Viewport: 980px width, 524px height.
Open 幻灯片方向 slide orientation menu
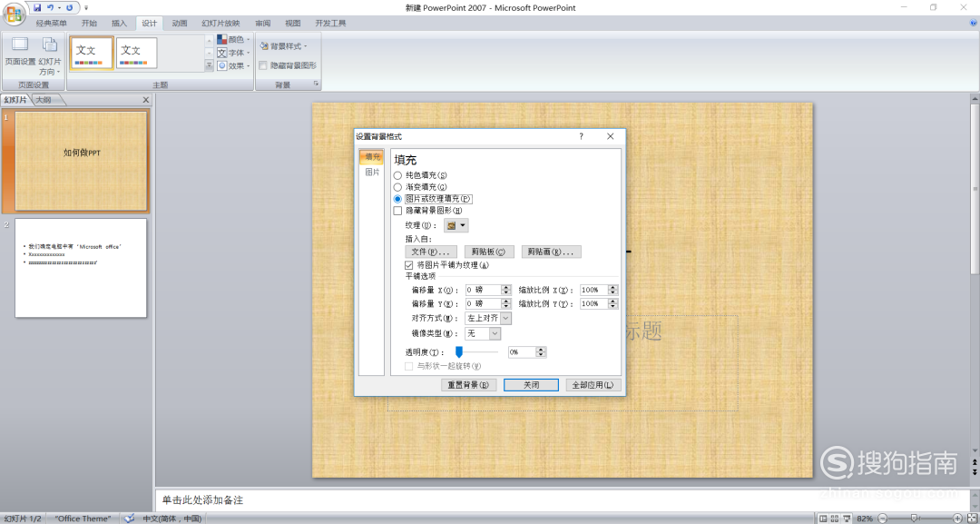(x=49, y=56)
